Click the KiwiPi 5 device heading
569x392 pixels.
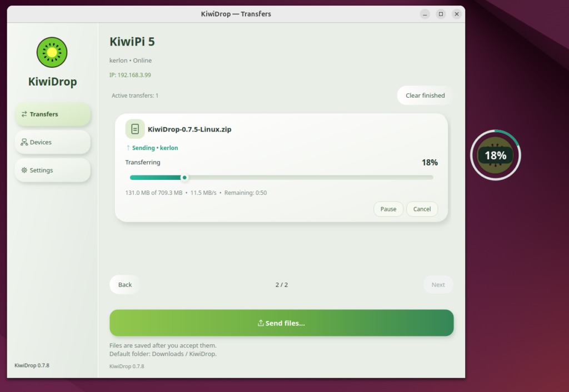click(x=132, y=42)
